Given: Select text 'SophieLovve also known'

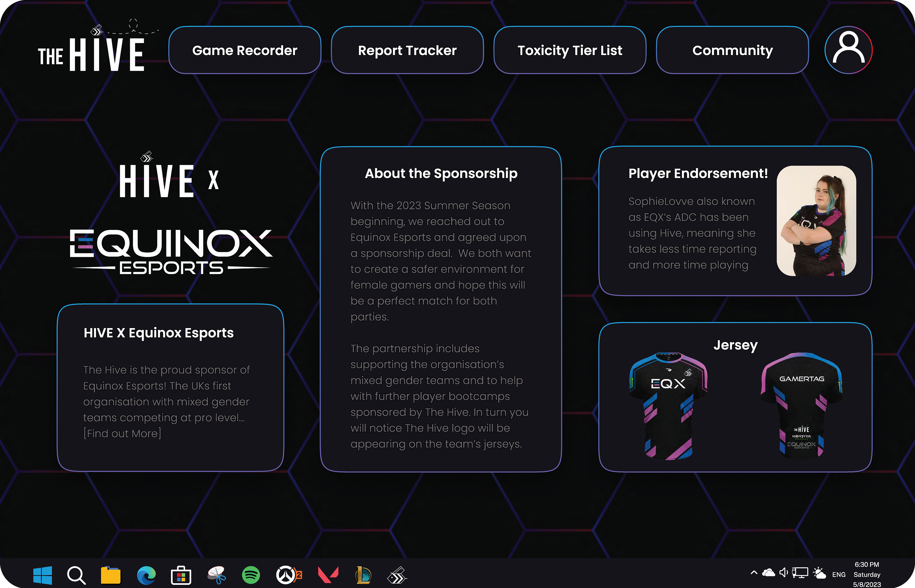Looking at the screenshot, I should [691, 201].
